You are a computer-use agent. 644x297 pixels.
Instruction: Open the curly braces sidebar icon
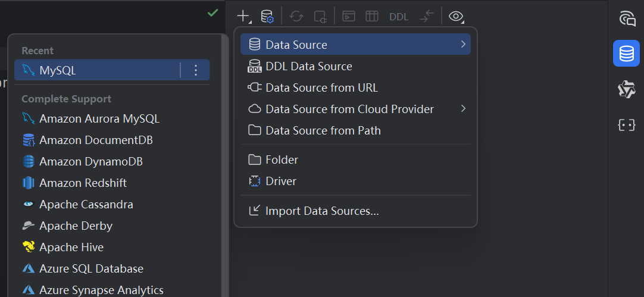[627, 125]
